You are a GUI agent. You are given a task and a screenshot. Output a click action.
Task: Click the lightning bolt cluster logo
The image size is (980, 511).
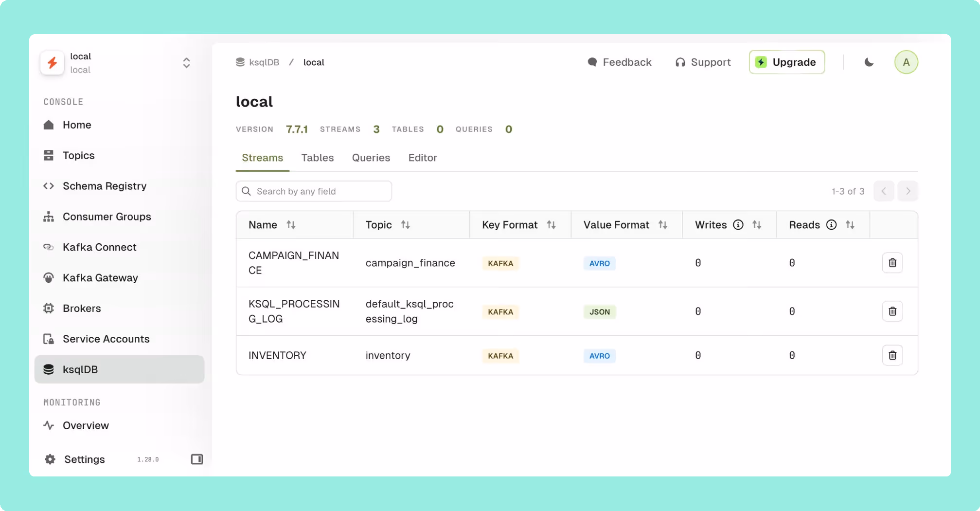[x=52, y=63]
